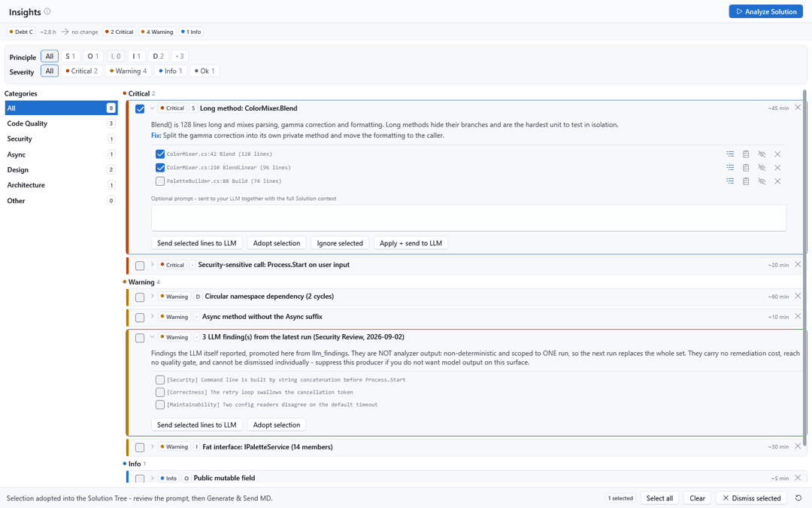Image resolution: width=812 pixels, height=508 pixels.
Task: Click the 2 Critical summary badge
Action: click(x=119, y=32)
